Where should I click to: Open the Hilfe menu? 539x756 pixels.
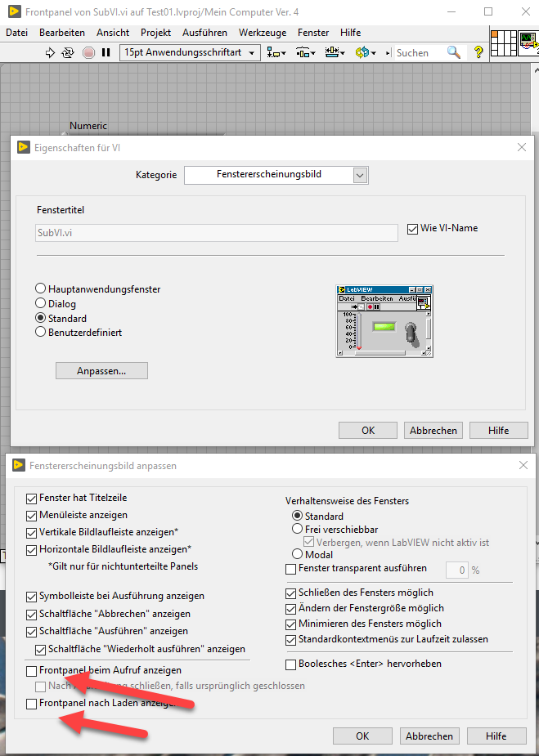pos(350,33)
